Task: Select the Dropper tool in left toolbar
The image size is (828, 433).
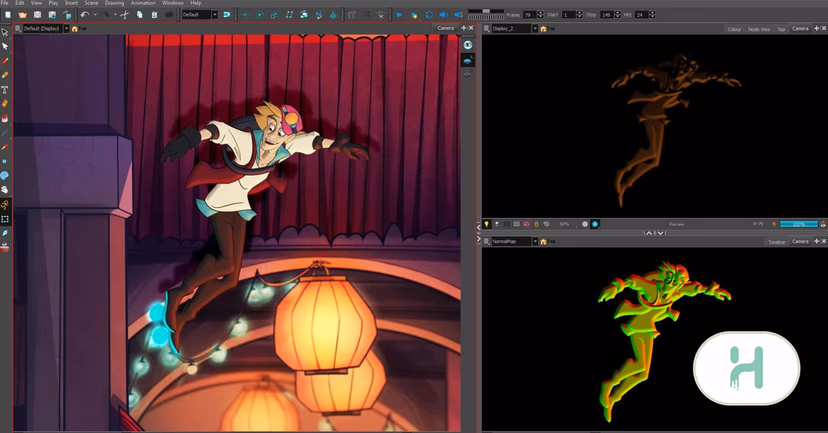Action: (5, 147)
